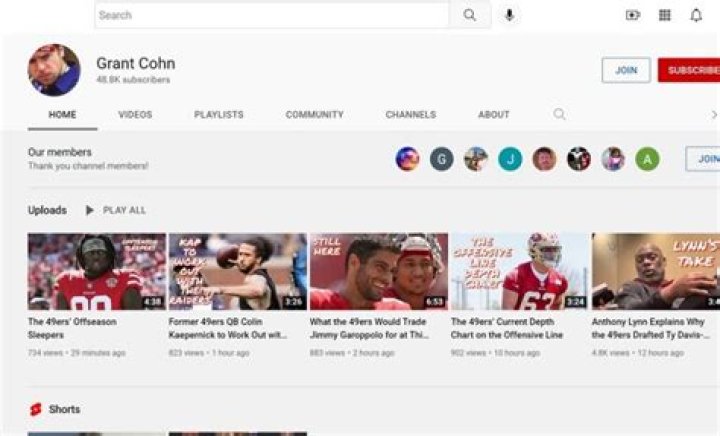Screen dimensions: 720x436
Task: Open 'The 49ers' Offseason Sleepers' video thumbnail
Action: click(x=97, y=272)
